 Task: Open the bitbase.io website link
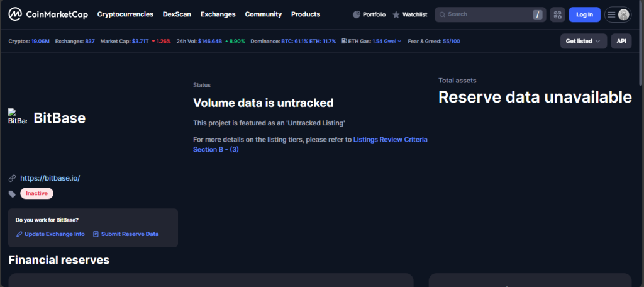tap(50, 178)
